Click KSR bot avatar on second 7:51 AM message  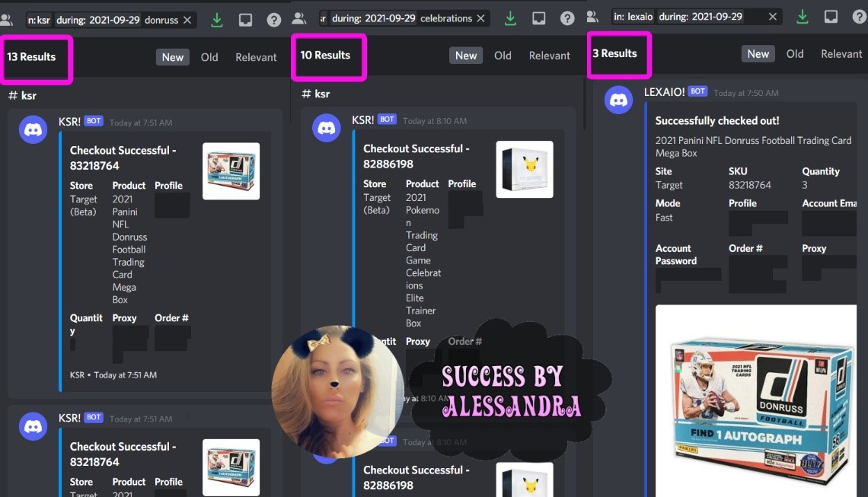[x=34, y=426]
